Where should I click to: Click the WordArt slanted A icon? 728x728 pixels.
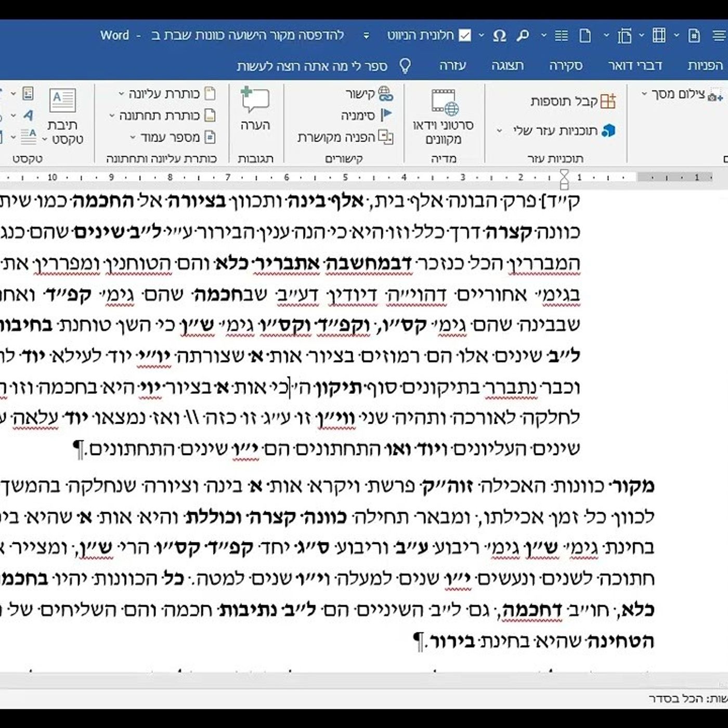pos(28,115)
